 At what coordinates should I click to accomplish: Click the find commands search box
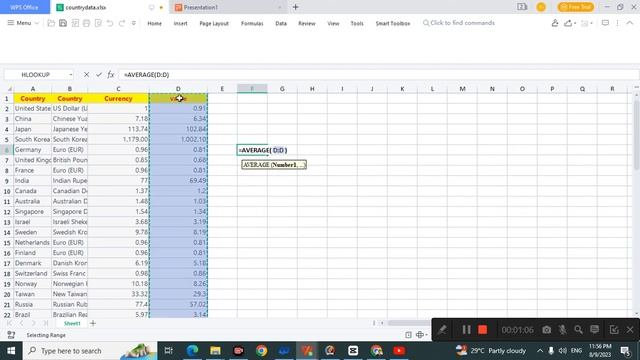click(459, 23)
